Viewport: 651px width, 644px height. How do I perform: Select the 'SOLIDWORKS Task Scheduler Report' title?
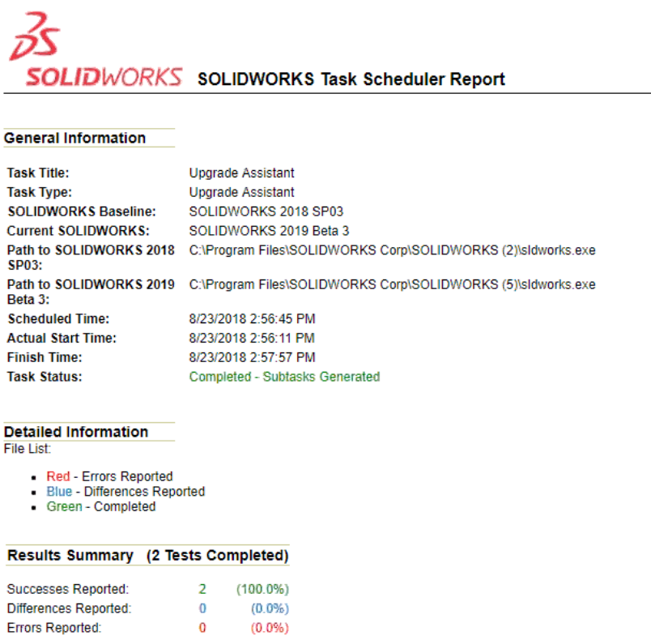click(351, 79)
